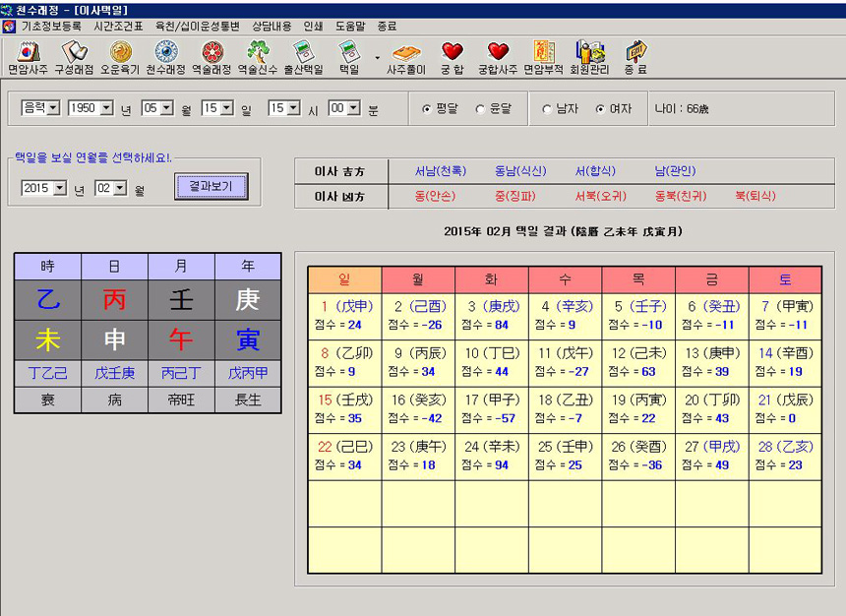Open the 02 selection month dropdown
846x616 pixels.
point(120,188)
